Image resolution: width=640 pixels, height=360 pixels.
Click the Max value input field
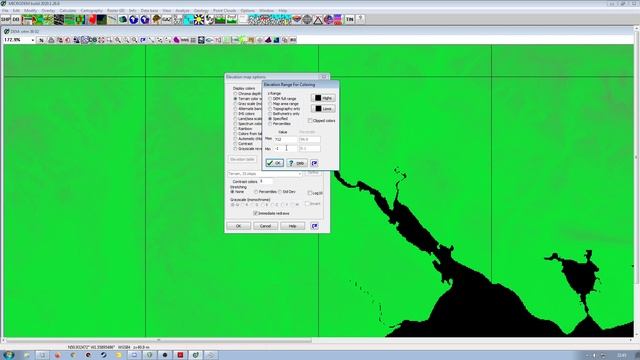click(x=285, y=140)
